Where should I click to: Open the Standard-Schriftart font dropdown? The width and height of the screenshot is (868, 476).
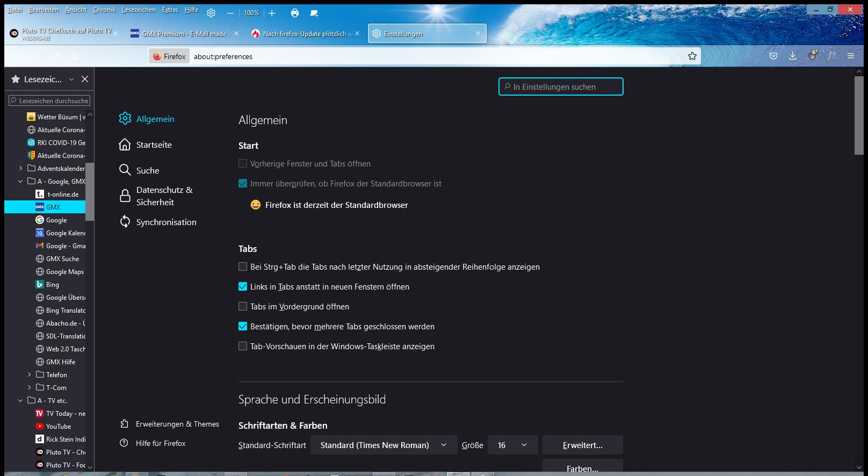[x=384, y=445]
